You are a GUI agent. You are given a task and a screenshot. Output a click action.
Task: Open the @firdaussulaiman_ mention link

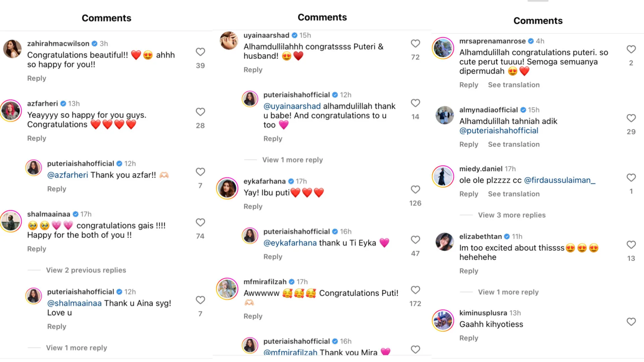559,180
